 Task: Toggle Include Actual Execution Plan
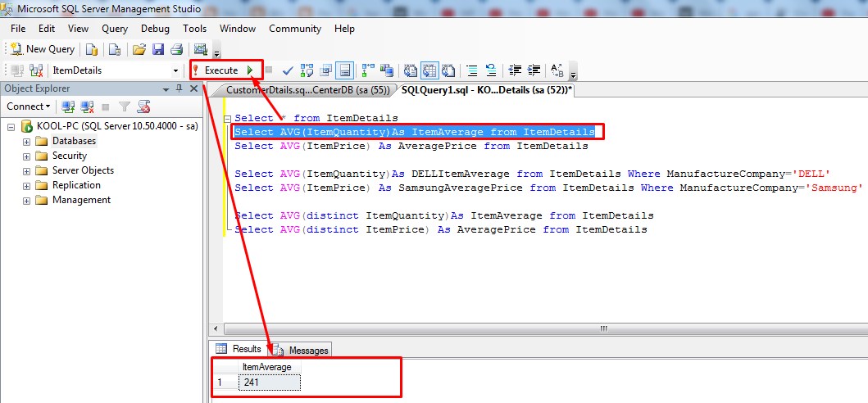pos(367,70)
